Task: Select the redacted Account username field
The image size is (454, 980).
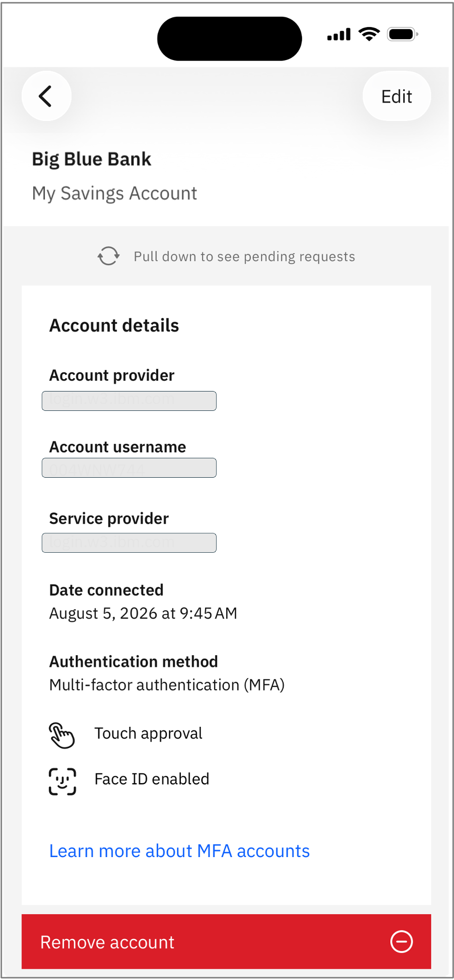Action: 129,467
